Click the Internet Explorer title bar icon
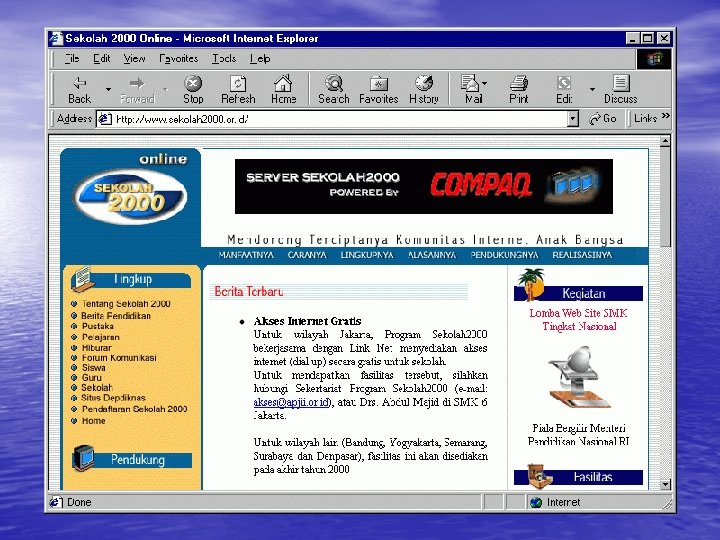720x540 pixels. pos(56,38)
